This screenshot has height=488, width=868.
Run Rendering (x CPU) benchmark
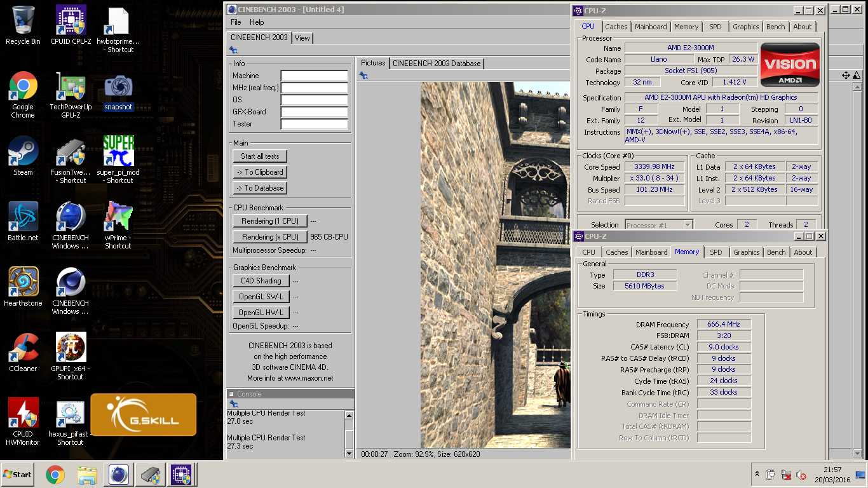click(270, 237)
